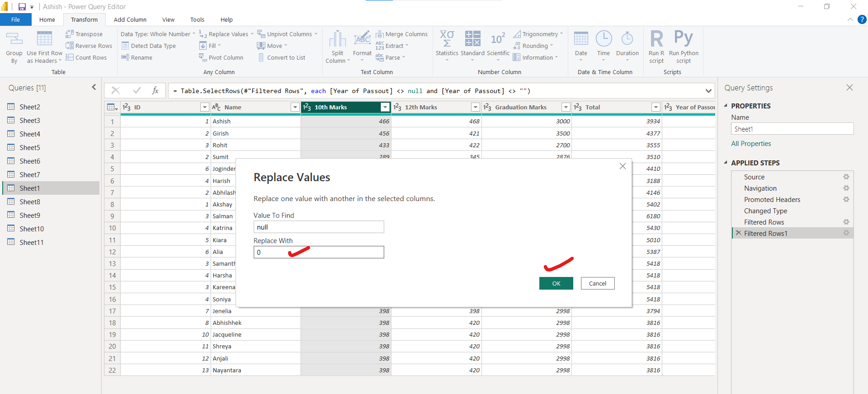Viewport: 868px width, 394px height.
Task: Select Sheet8 in the Queries list
Action: pyautogui.click(x=30, y=202)
